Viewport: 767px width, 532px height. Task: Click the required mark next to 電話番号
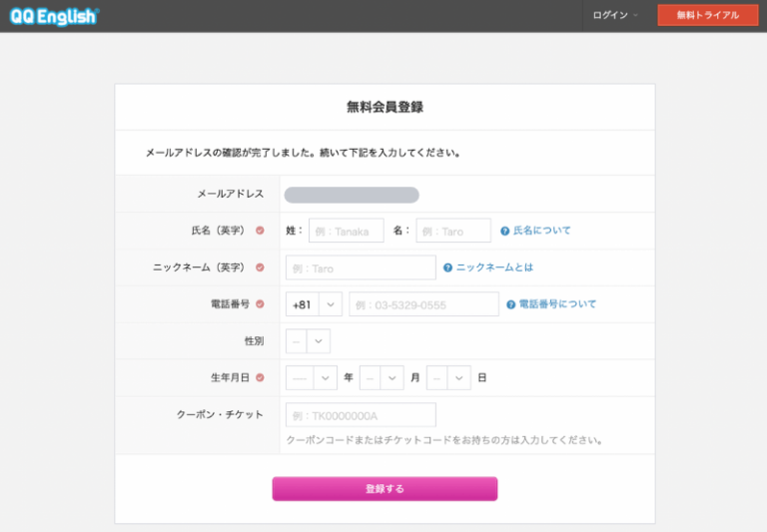[260, 304]
